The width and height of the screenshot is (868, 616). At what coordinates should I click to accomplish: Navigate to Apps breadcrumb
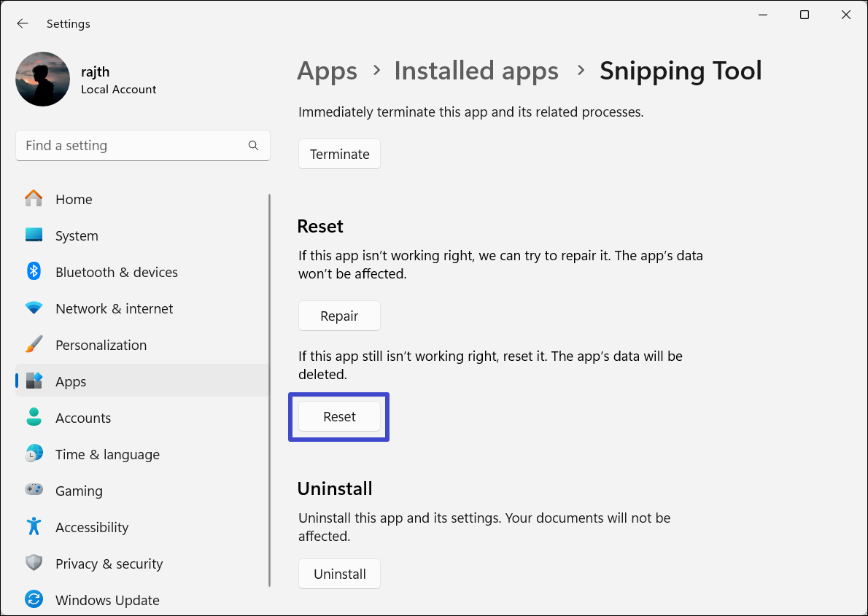pyautogui.click(x=327, y=71)
